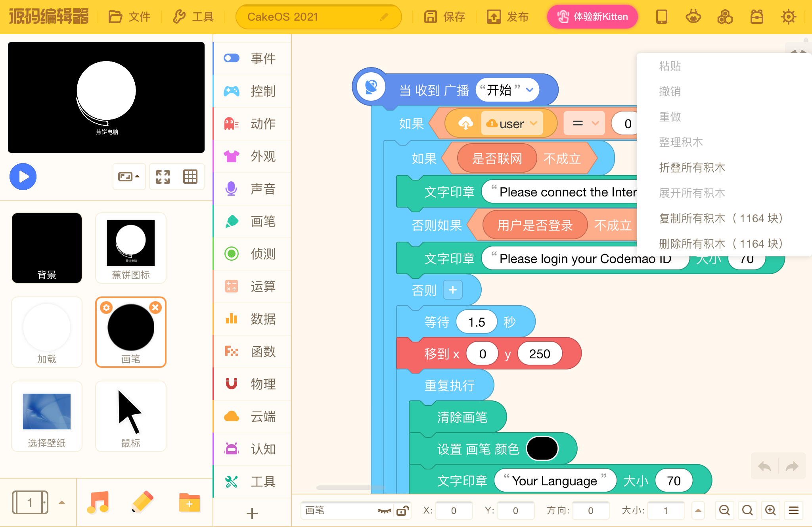Edit project name with the pencil icon

pos(384,17)
